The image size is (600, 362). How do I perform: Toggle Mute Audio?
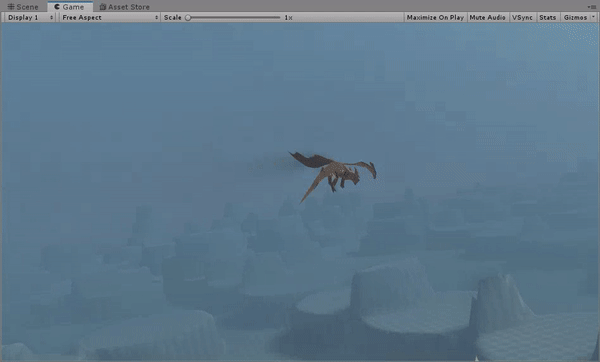point(488,17)
